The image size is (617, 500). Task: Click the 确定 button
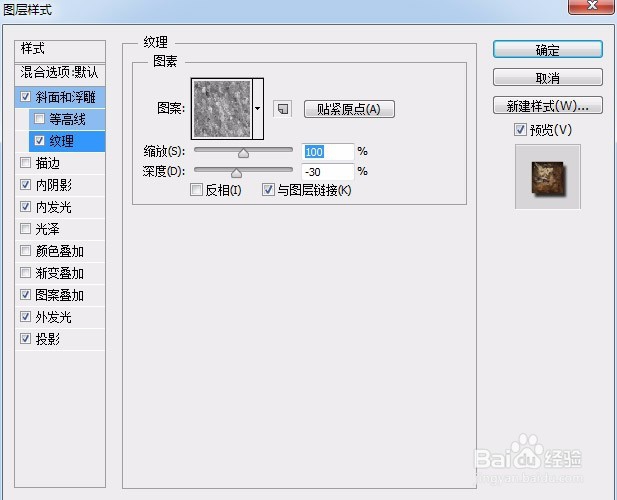(548, 50)
